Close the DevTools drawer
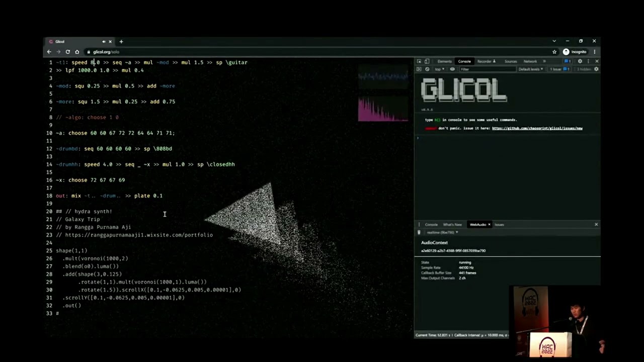Image resolution: width=644 pixels, height=362 pixels. click(596, 224)
